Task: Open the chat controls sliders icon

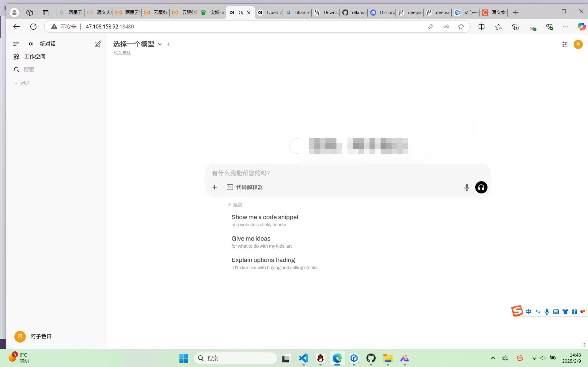Action: click(564, 44)
